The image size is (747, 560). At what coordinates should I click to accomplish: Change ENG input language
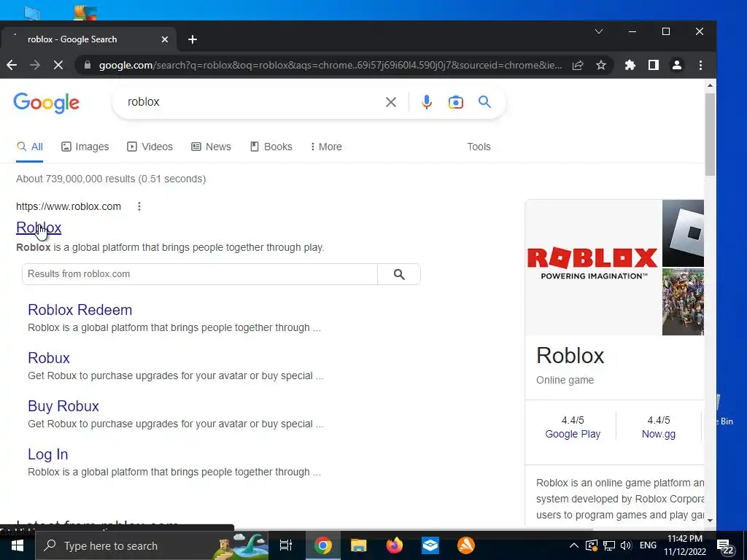coord(648,545)
